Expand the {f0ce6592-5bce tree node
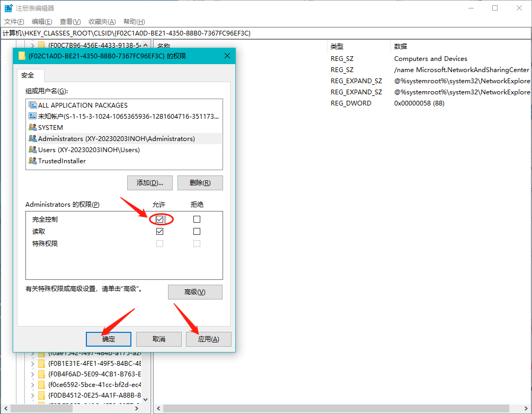This screenshot has height=414, width=532. (32, 385)
